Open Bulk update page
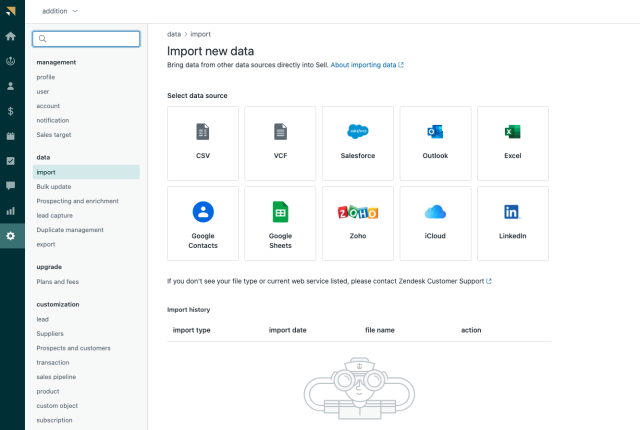This screenshot has width=640, height=430. tap(54, 186)
